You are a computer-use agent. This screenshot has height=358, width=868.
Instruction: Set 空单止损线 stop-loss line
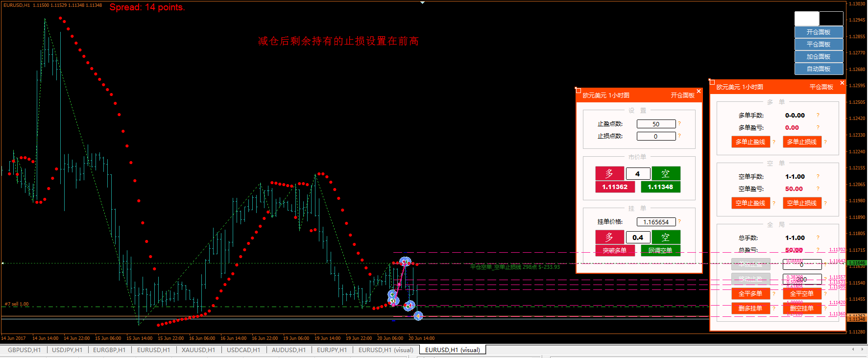(802, 203)
